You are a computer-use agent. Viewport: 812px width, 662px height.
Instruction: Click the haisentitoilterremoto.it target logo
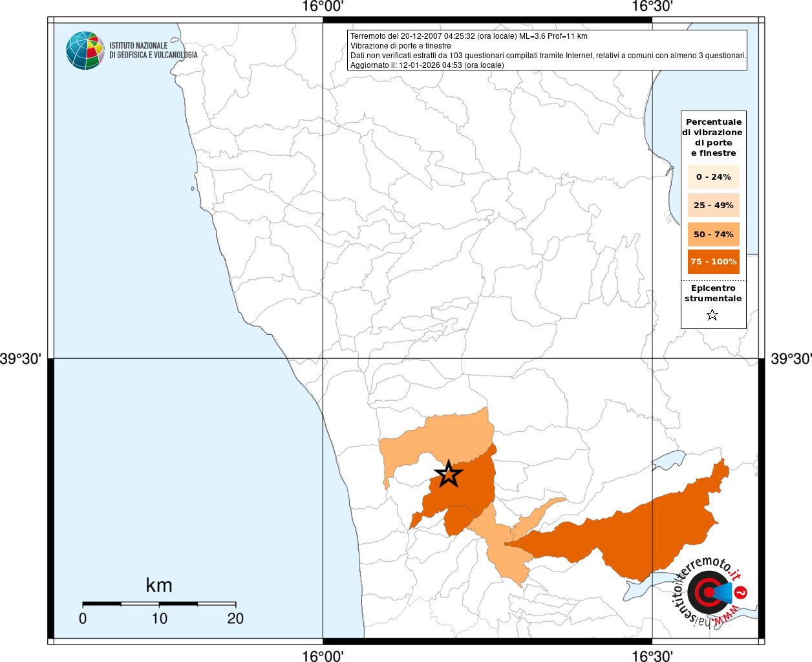click(709, 592)
